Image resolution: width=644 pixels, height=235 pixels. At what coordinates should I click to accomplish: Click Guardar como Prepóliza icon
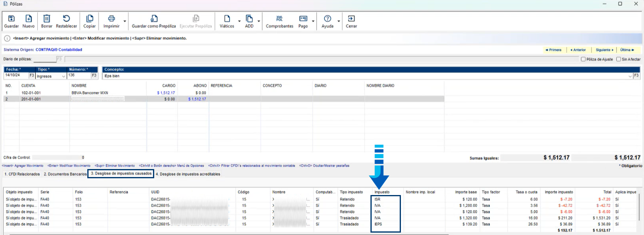click(x=154, y=19)
